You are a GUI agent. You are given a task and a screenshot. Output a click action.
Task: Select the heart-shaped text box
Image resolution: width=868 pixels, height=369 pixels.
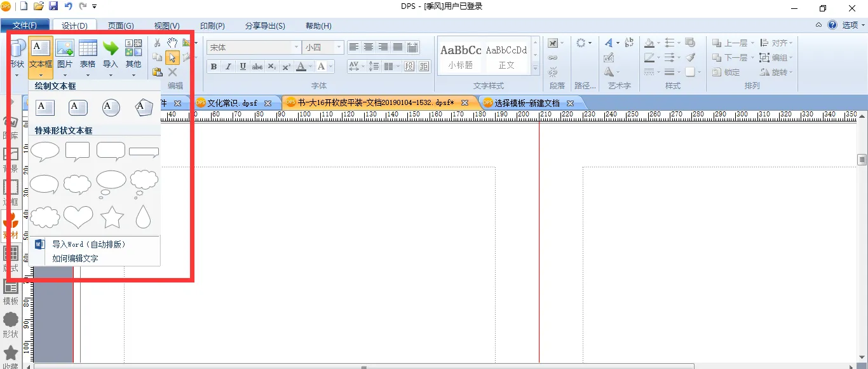(78, 217)
